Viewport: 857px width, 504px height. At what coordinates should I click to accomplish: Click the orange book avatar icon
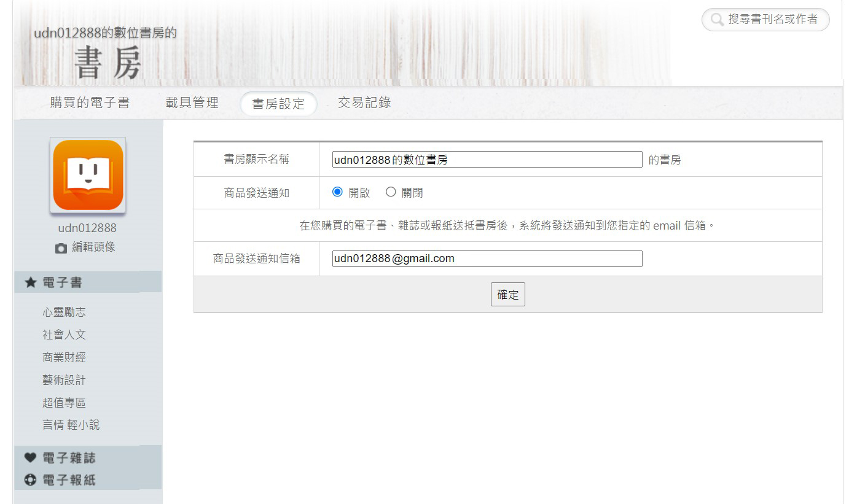pos(88,175)
